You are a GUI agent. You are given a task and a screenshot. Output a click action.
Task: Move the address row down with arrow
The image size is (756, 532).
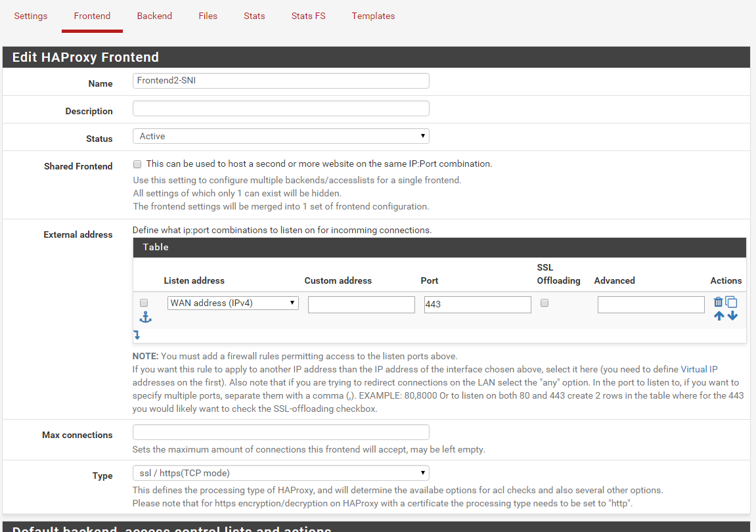point(732,316)
